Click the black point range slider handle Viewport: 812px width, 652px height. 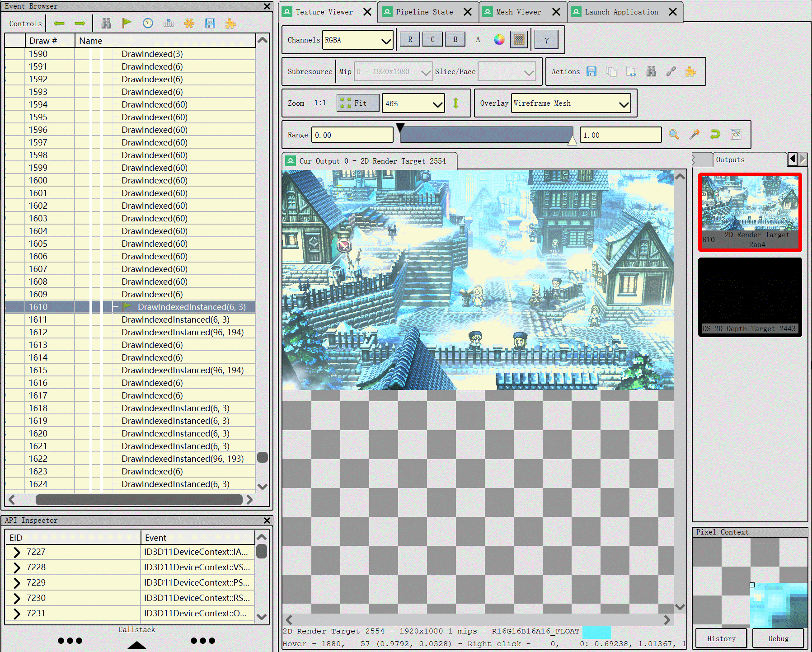400,127
